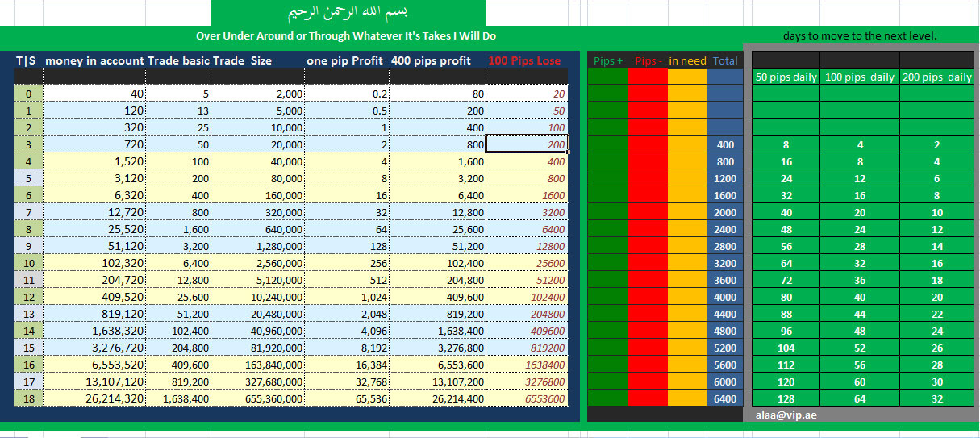The image size is (980, 438).
Task: Select 400 pips profit value '26,214,400'
Action: click(x=437, y=398)
